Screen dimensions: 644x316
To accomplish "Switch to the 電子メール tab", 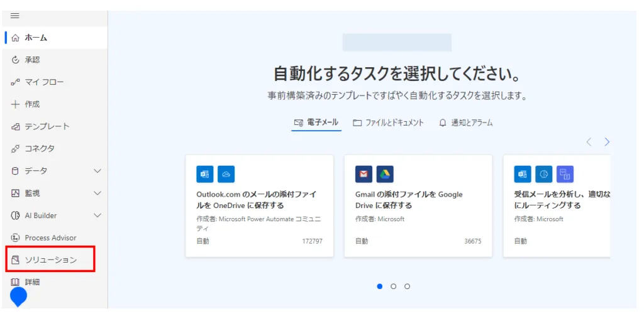I will tap(316, 123).
